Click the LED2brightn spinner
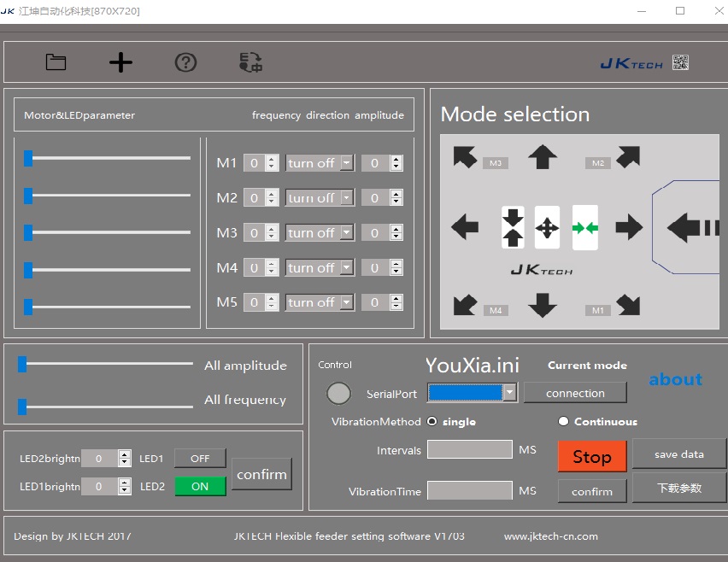Viewport: 728px width, 562px height. point(124,459)
